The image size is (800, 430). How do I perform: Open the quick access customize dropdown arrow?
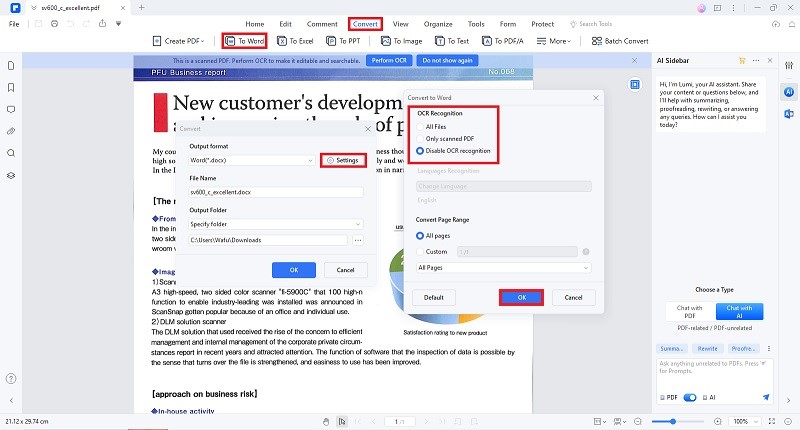point(118,23)
